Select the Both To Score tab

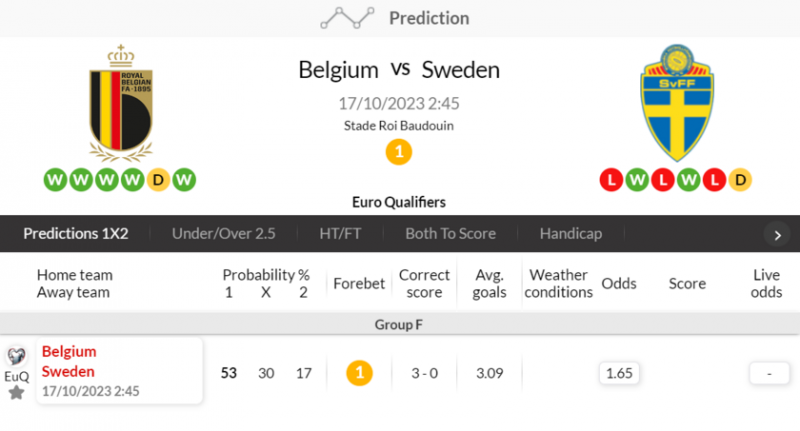[x=450, y=234]
